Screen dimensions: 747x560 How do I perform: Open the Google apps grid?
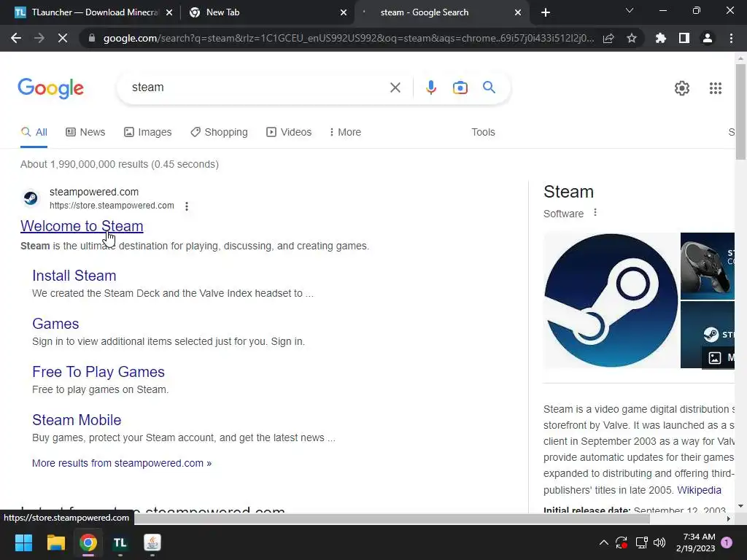tap(715, 88)
